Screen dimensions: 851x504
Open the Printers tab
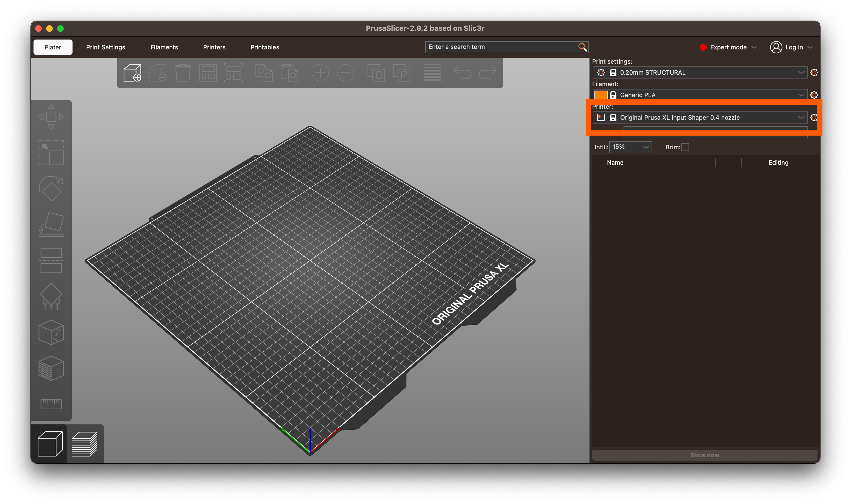point(214,47)
